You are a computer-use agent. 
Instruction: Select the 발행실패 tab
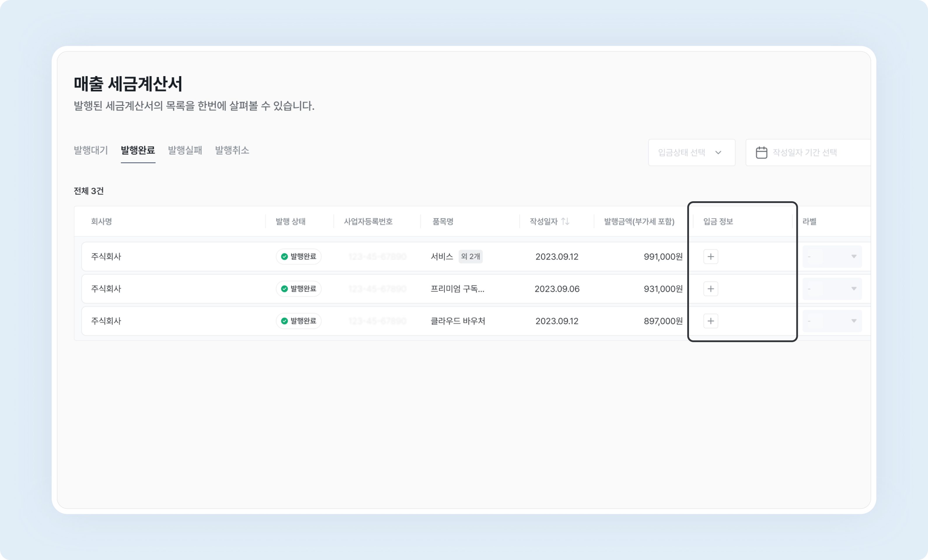click(185, 150)
